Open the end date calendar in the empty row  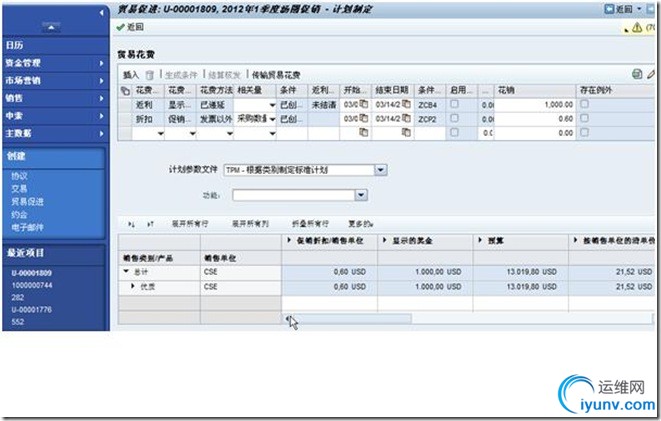pos(406,132)
